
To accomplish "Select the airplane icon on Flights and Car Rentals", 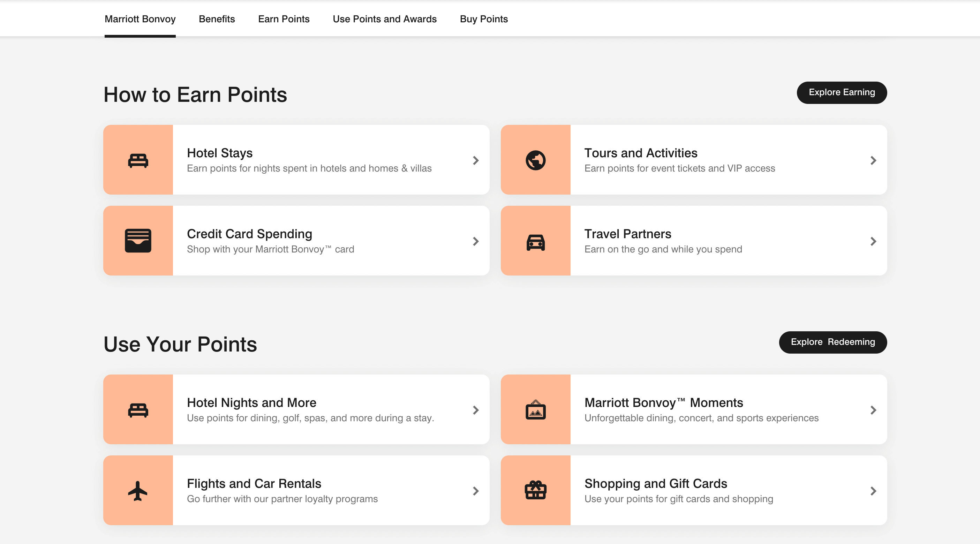I will [138, 491].
